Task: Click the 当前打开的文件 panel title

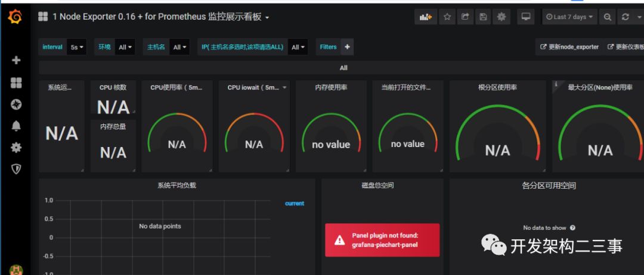Action: pos(406,87)
